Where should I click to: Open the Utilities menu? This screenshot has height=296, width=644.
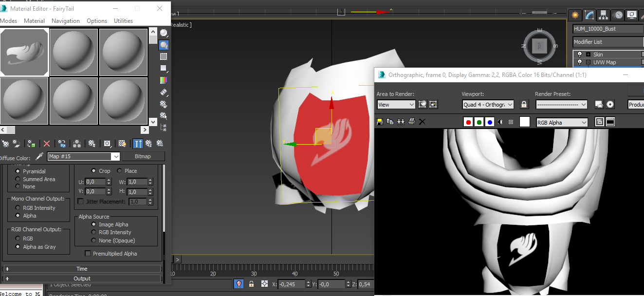[x=124, y=21]
